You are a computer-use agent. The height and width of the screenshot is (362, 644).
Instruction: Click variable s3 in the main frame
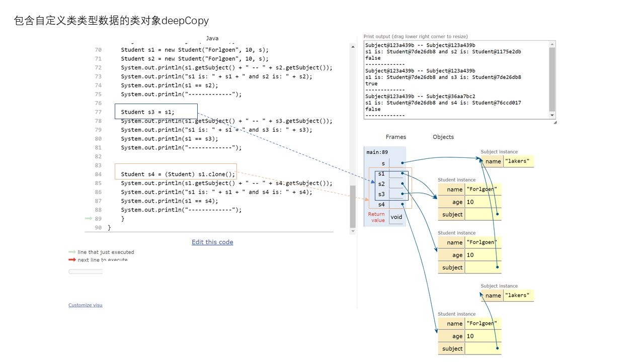381,194
